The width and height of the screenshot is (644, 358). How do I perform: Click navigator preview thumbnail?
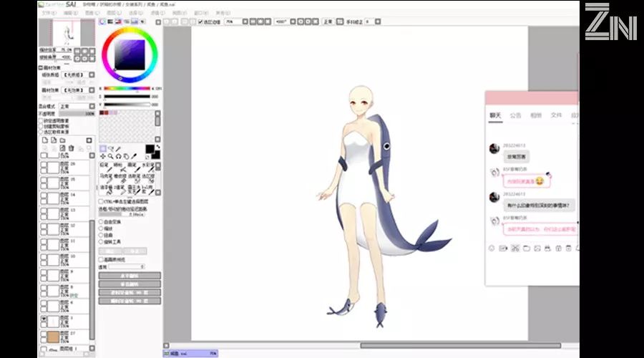(x=67, y=32)
